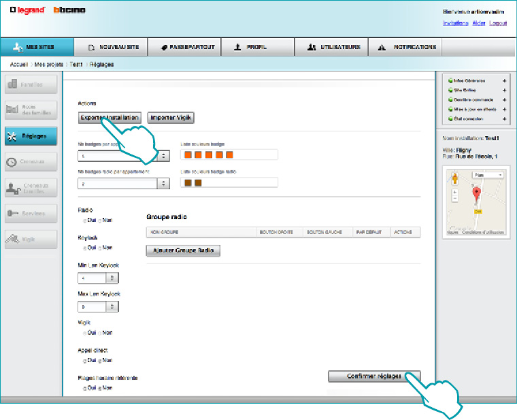This screenshot has height=420, width=517.
Task: Open the Réglages sidebar section
Action: pyautogui.click(x=31, y=135)
